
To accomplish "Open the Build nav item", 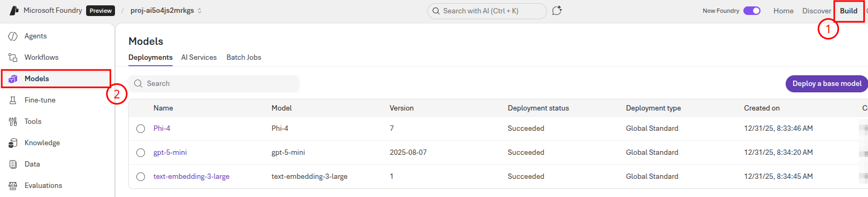I will pyautogui.click(x=849, y=11).
